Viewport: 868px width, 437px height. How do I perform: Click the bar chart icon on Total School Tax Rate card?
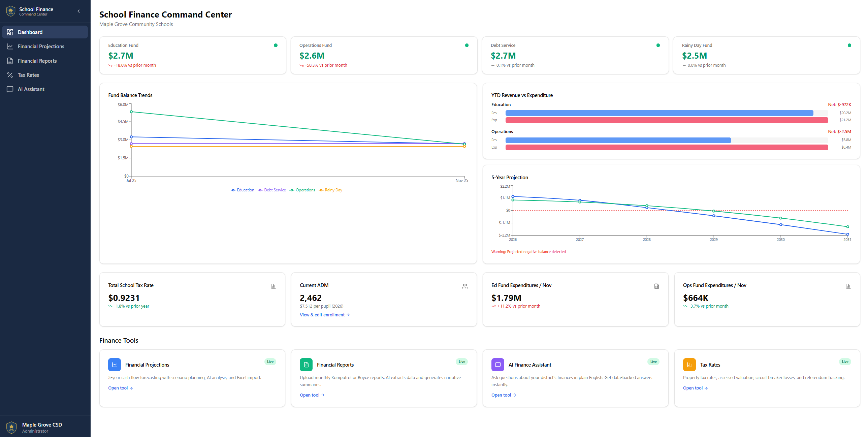[273, 286]
